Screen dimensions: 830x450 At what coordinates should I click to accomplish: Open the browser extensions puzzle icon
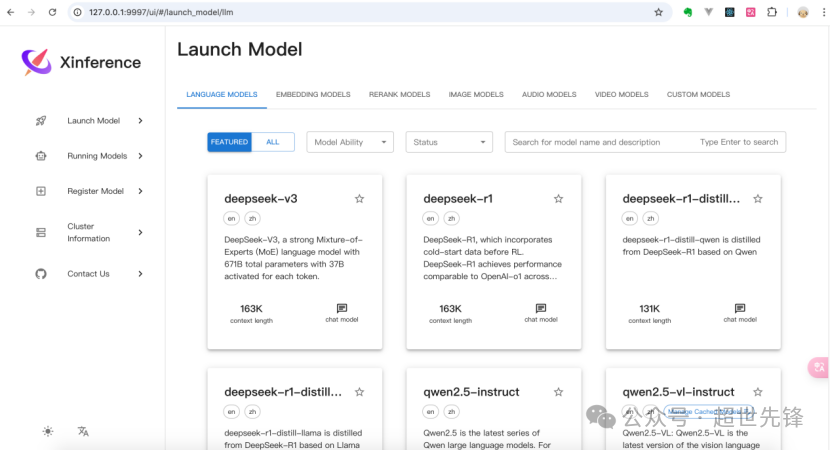(772, 12)
